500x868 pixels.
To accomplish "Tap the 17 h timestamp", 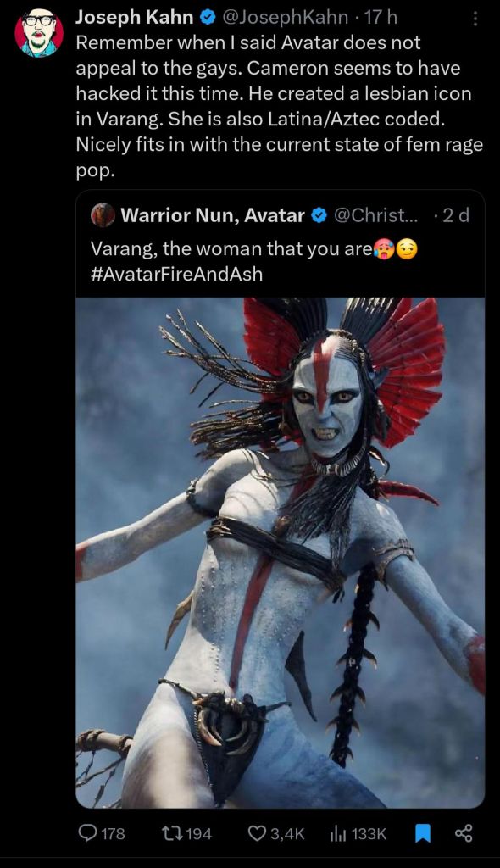I will click(381, 18).
